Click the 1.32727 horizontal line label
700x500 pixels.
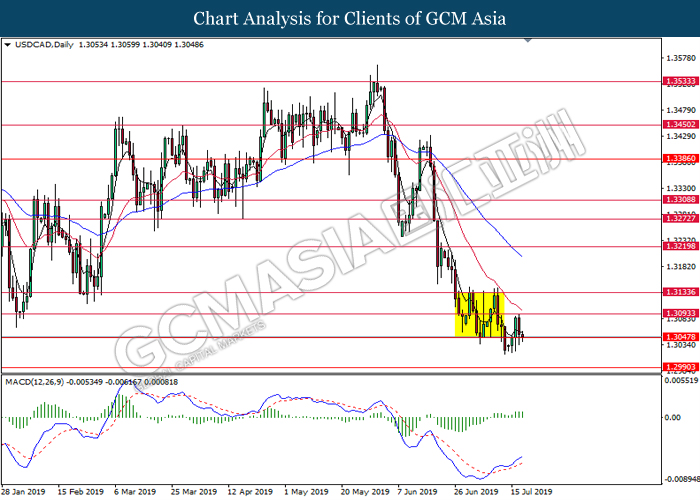(680, 218)
